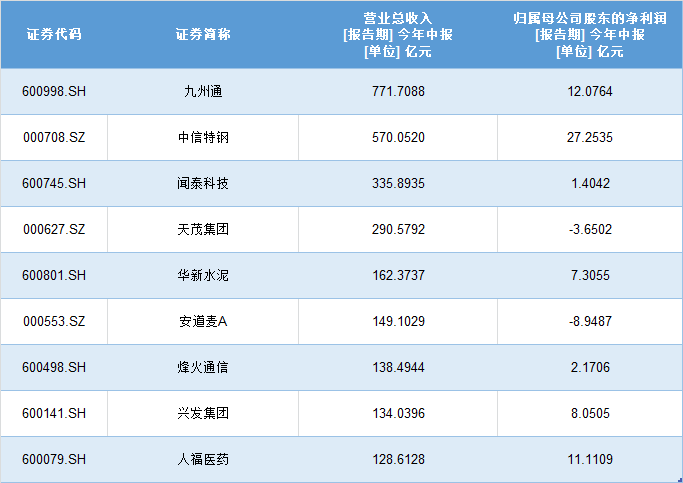This screenshot has height=483, width=683.
Task: Select the cell 600079.SH
Action: pos(54,459)
